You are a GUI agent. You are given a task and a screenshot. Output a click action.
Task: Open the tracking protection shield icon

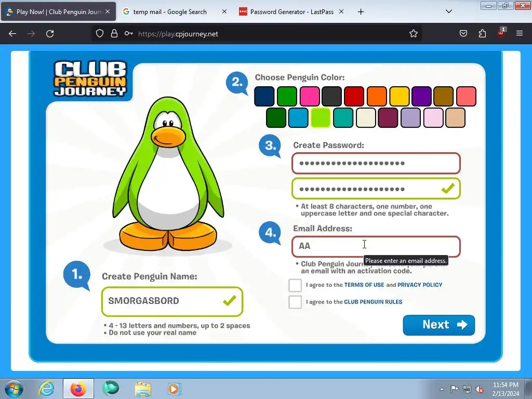[x=99, y=34]
